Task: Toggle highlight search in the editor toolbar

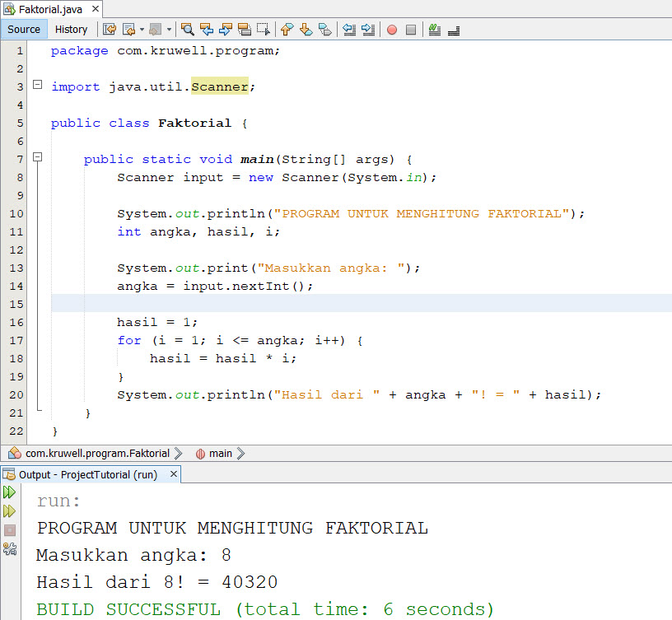Action: coord(245,30)
